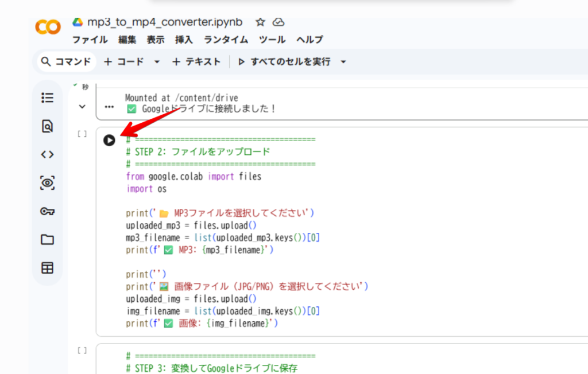Expand the dropdown next to + コード
588x374 pixels.
[x=157, y=62]
